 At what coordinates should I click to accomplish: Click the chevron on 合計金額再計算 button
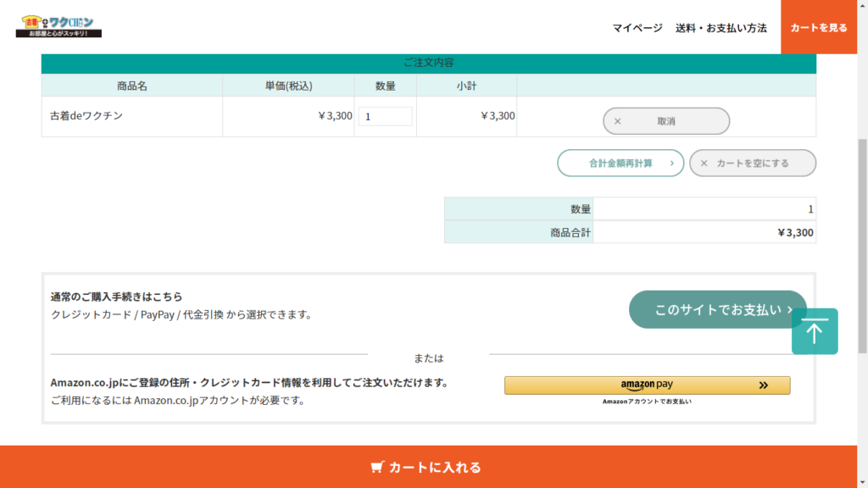tap(671, 163)
